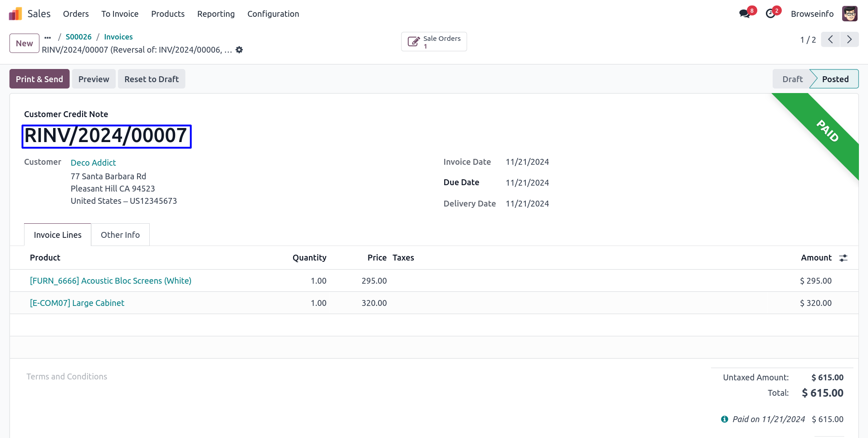
Task: Open the Reporting menu
Action: [216, 14]
